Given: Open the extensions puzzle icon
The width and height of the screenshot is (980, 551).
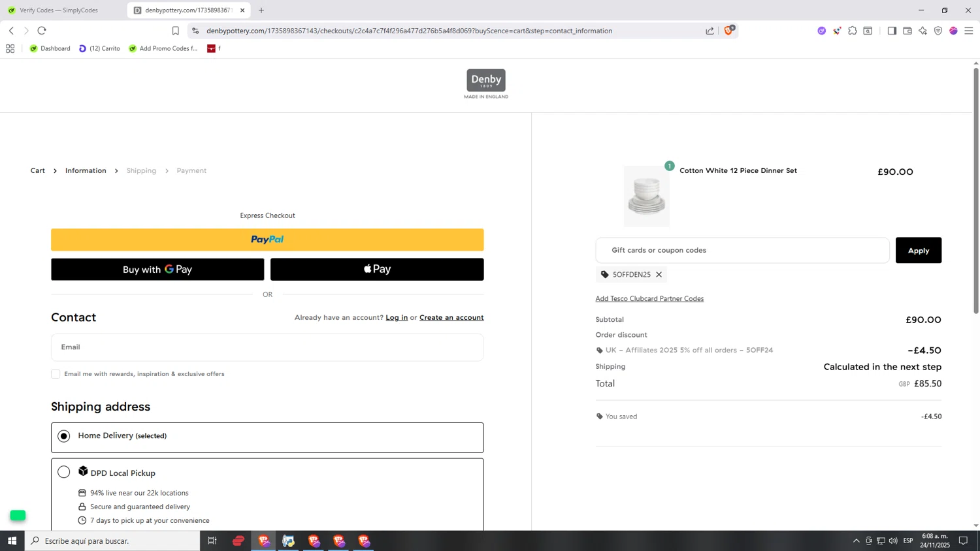Looking at the screenshot, I should pyautogui.click(x=853, y=31).
